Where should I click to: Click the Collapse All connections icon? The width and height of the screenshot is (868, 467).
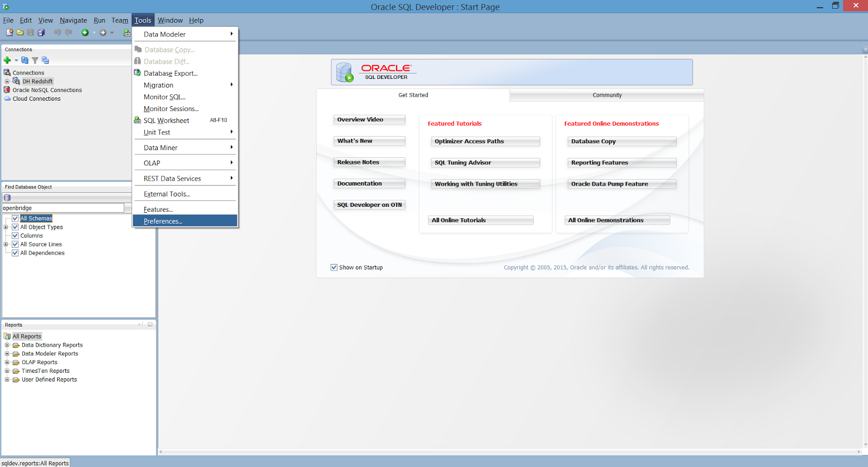coord(45,60)
